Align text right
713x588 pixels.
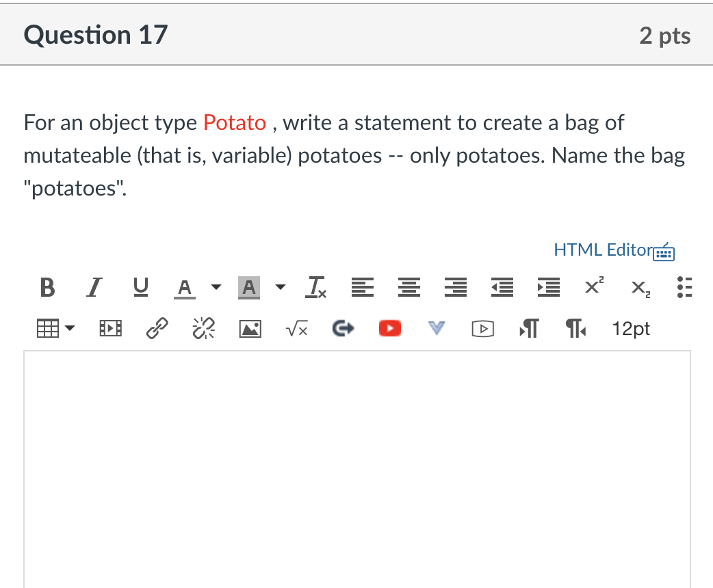tap(456, 287)
